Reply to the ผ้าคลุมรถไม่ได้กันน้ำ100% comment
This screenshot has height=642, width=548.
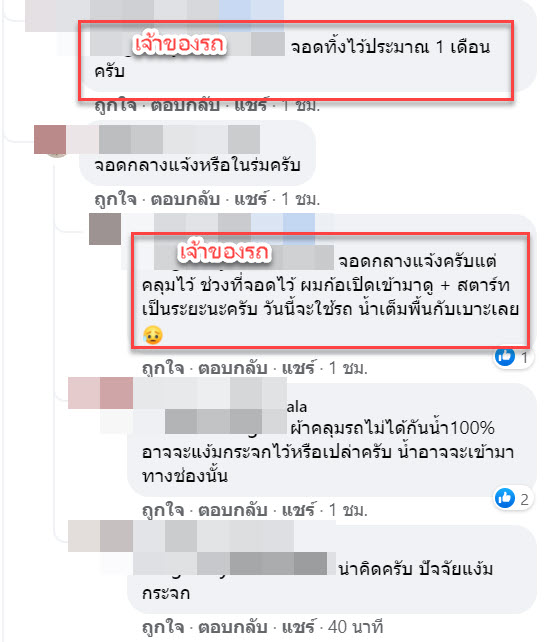tap(233, 510)
